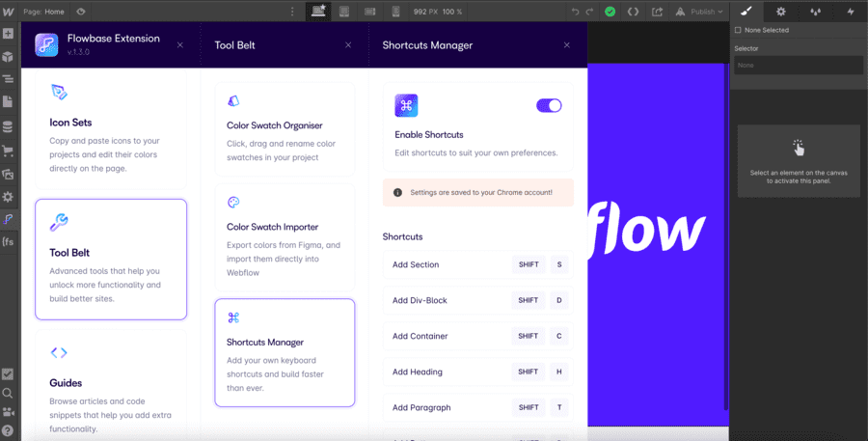Open the CMS Collections panel

(8, 126)
